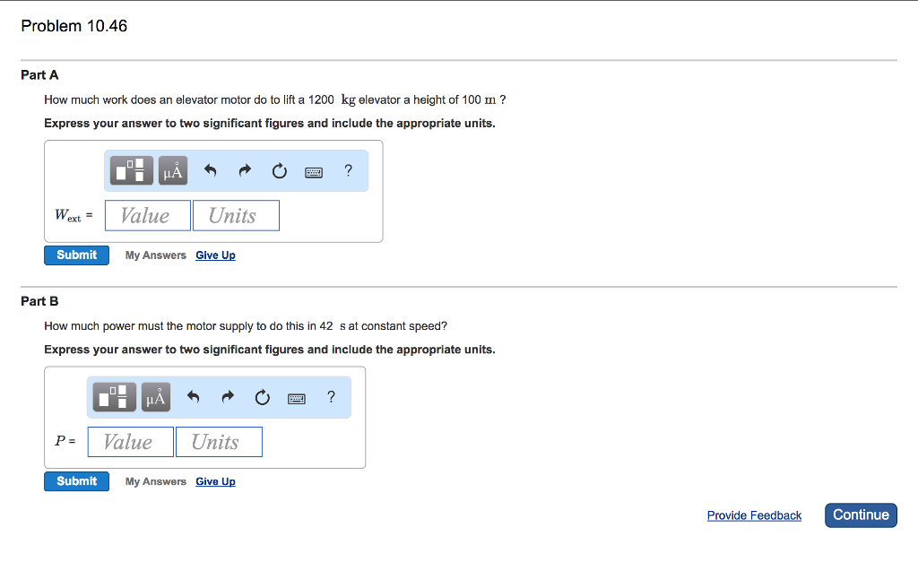
Task: Open help question mark in Part A
Action: tap(348, 169)
